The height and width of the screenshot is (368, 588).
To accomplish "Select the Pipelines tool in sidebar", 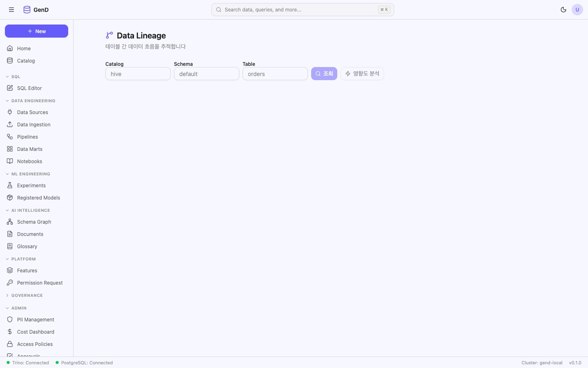I will (x=27, y=137).
